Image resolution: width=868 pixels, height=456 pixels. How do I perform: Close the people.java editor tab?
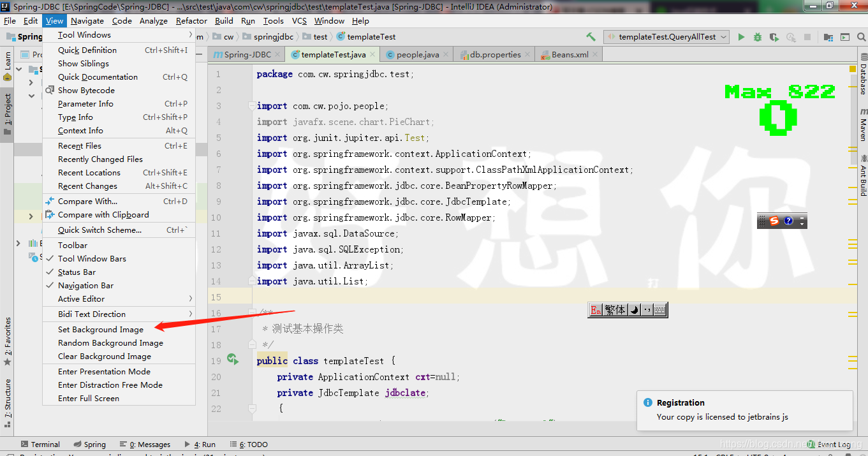click(x=446, y=55)
